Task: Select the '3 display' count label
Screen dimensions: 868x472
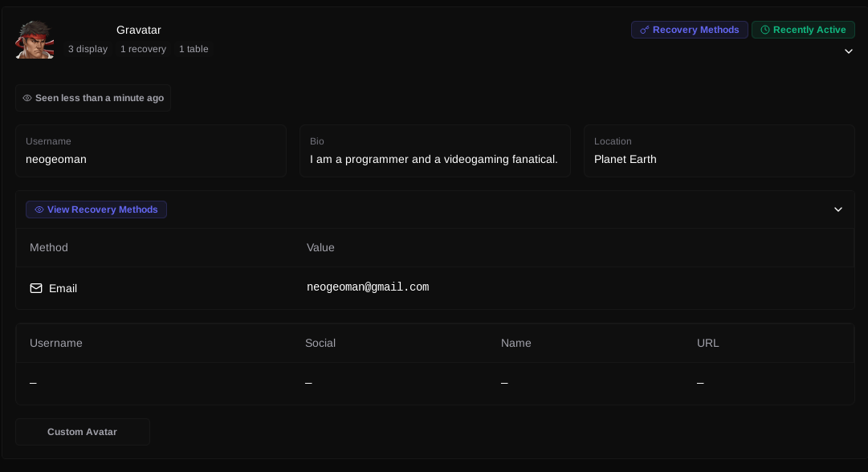Action: pyautogui.click(x=88, y=49)
